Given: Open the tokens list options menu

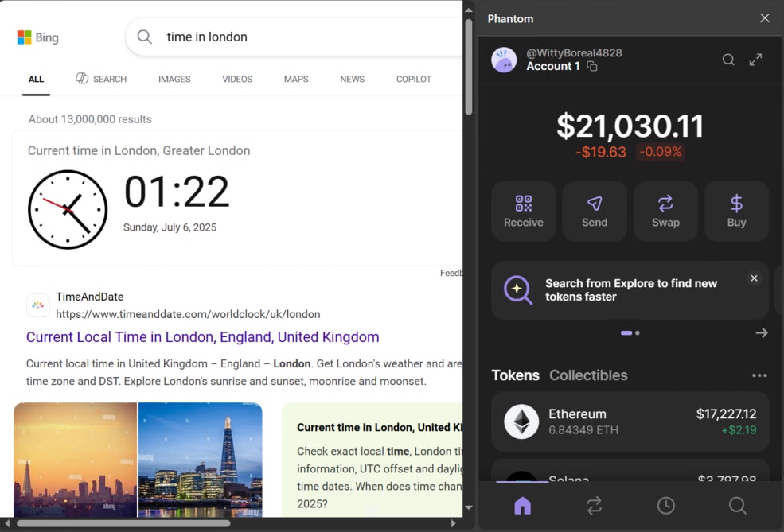Looking at the screenshot, I should point(759,375).
